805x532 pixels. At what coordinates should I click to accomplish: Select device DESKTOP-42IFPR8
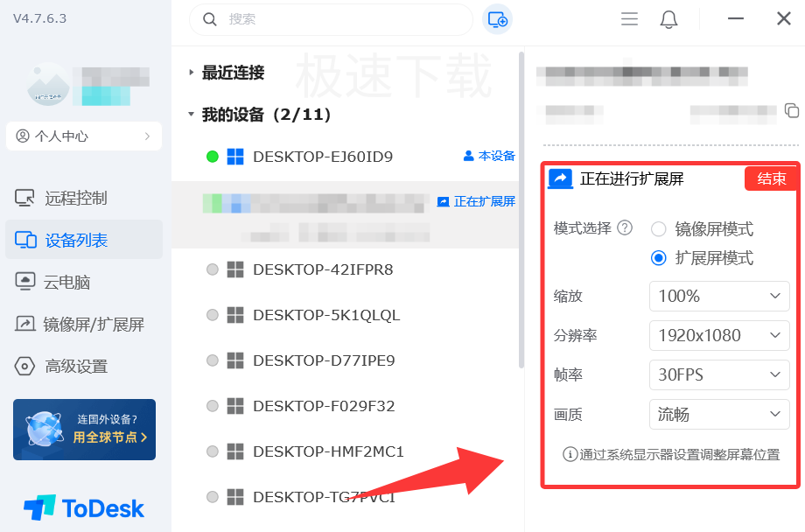click(345, 269)
